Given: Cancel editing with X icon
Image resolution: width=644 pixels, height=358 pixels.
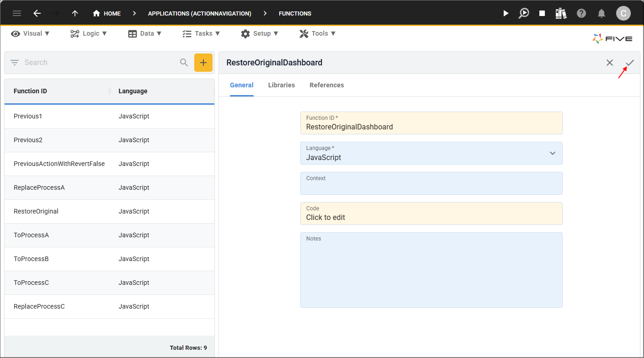Looking at the screenshot, I should (610, 63).
